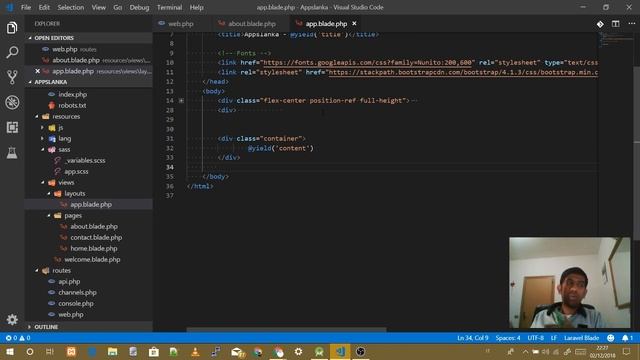
Task: Change language mode Laravel Blade
Action: click(x=581, y=338)
